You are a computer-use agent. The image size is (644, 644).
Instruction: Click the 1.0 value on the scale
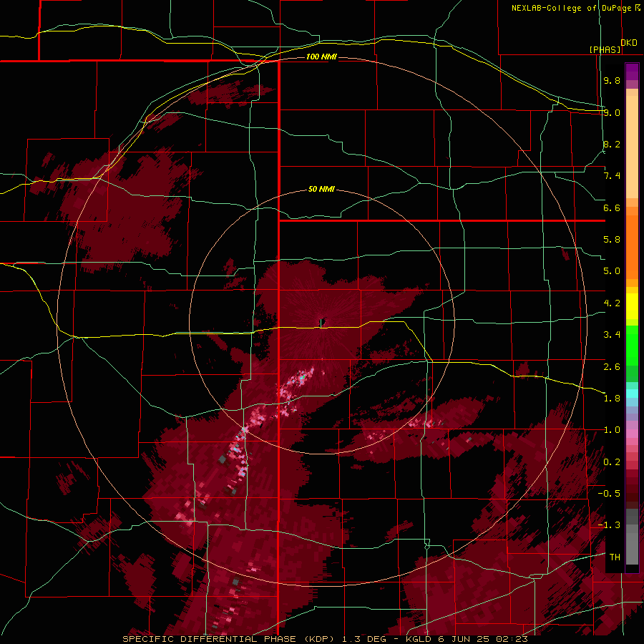[612, 430]
